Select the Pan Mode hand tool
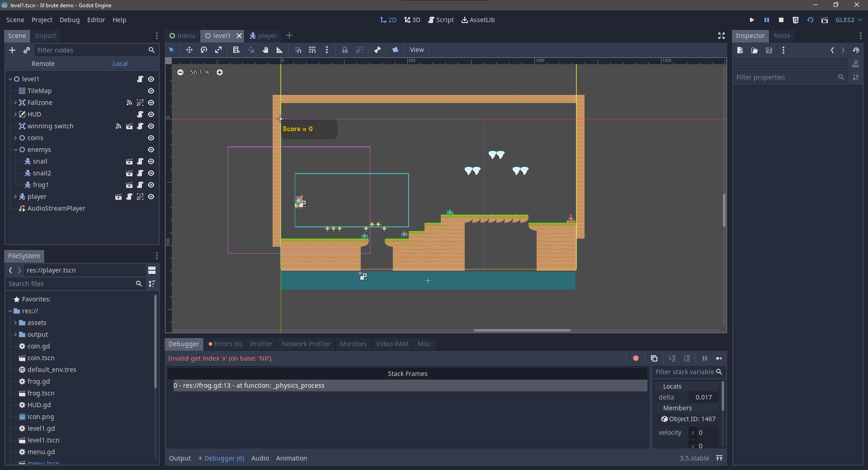The width and height of the screenshot is (868, 470). pyautogui.click(x=265, y=50)
